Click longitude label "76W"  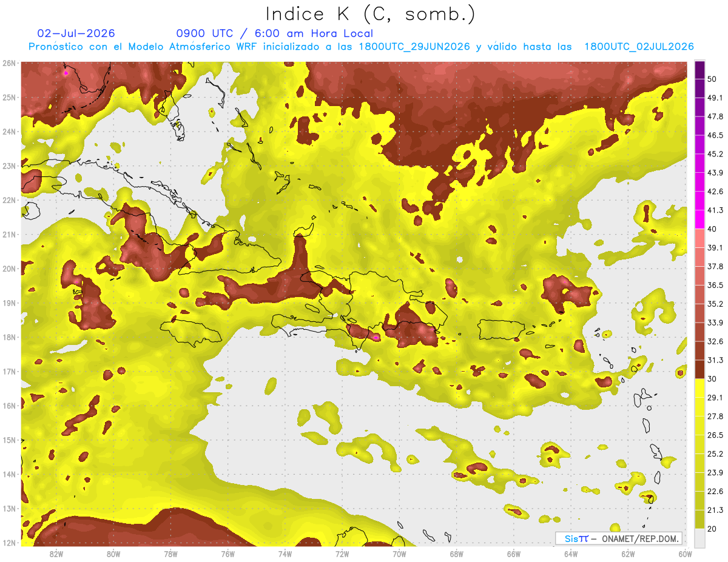(227, 554)
